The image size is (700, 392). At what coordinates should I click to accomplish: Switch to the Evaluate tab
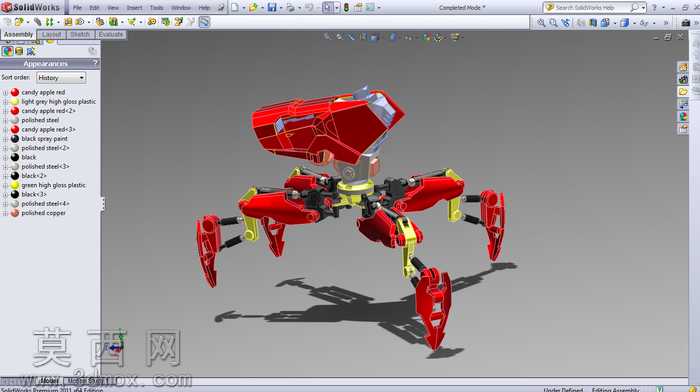pyautogui.click(x=111, y=34)
